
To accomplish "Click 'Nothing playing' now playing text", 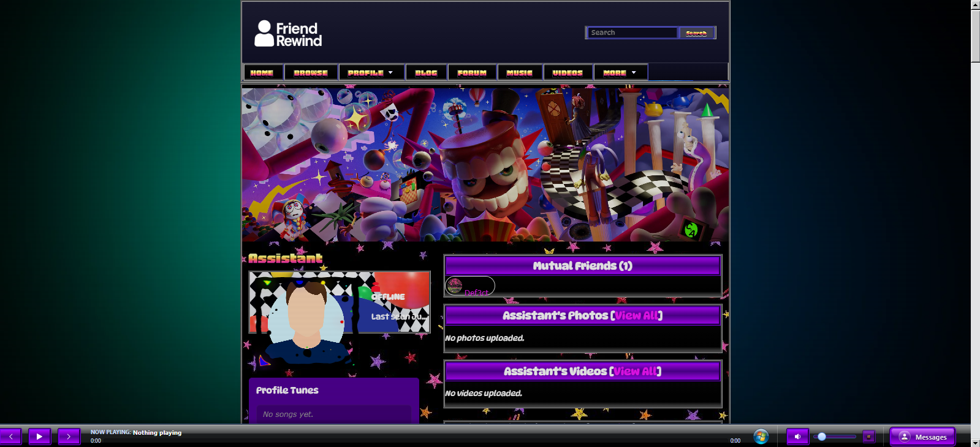I will [157, 432].
